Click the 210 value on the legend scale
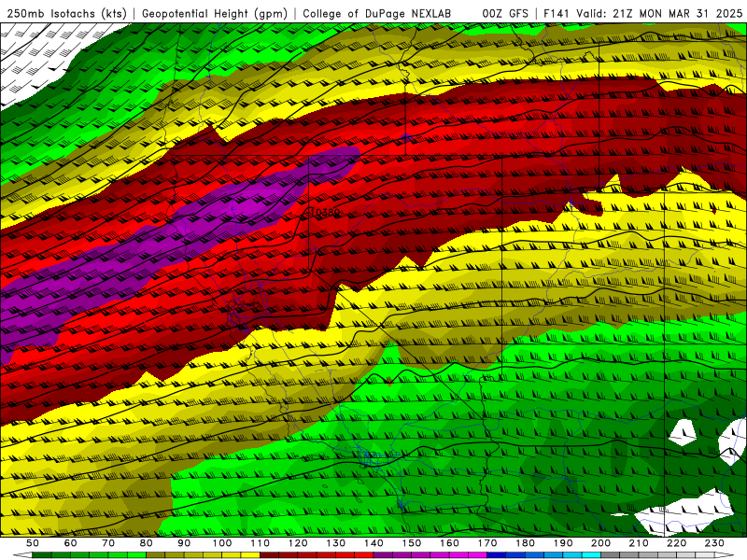The image size is (747, 560). tap(639, 543)
